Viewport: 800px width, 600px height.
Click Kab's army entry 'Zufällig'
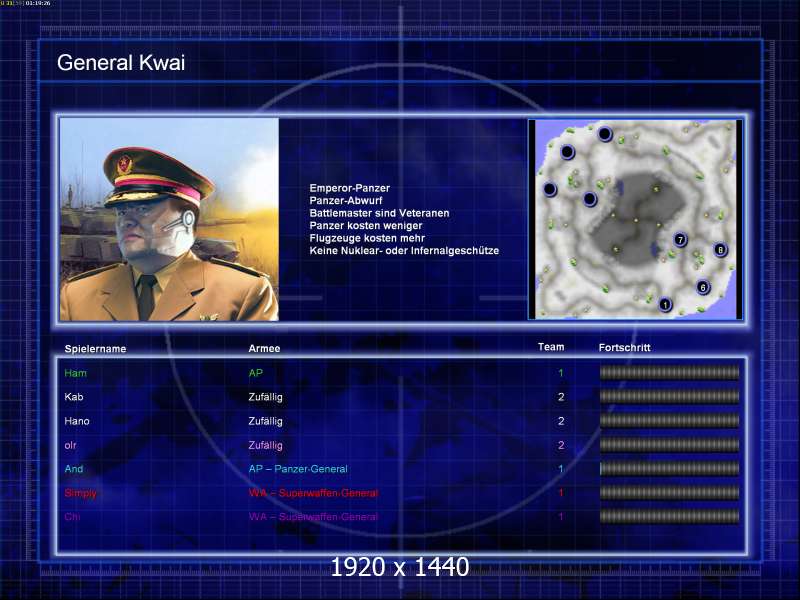click(x=265, y=397)
